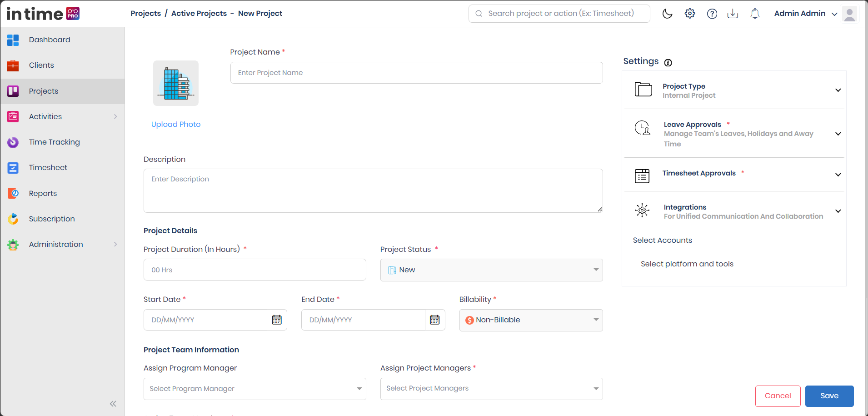
Task: Click Projects breadcrumb link
Action: coord(146,14)
